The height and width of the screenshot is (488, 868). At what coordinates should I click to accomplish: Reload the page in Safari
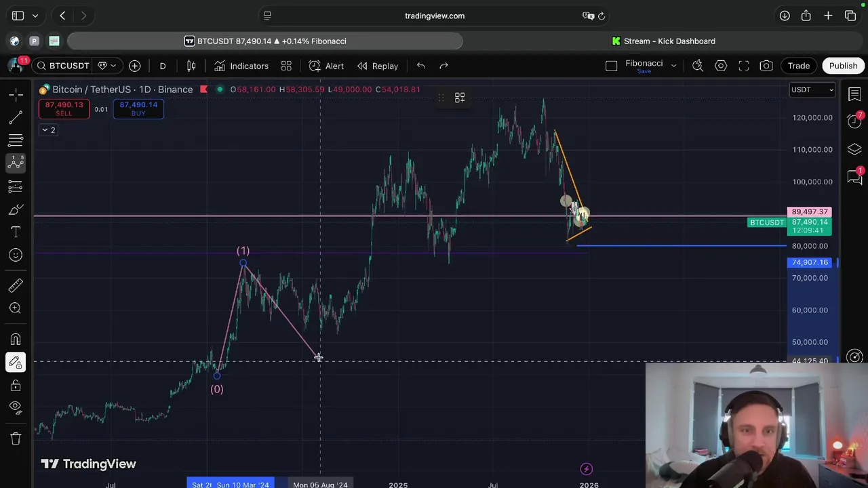(601, 16)
